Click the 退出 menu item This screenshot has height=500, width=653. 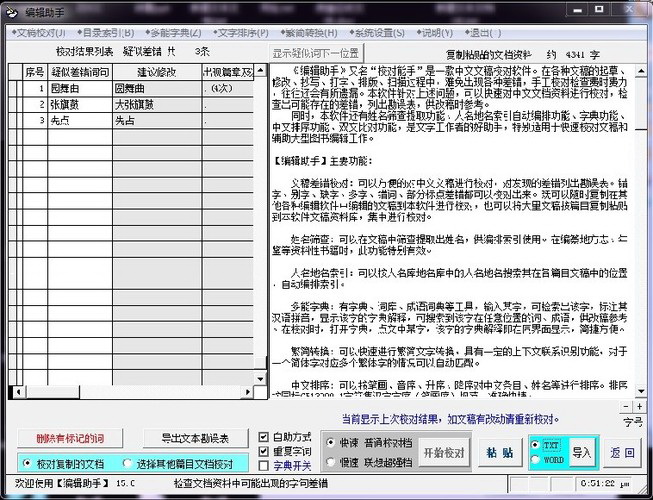(482, 33)
